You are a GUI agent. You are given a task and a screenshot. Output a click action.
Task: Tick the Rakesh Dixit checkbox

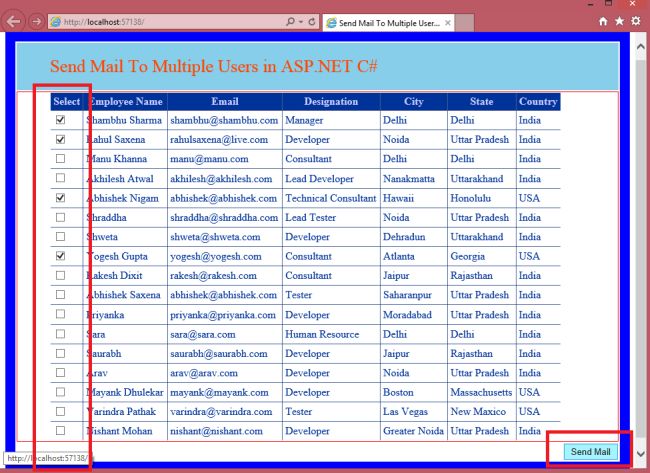click(61, 275)
